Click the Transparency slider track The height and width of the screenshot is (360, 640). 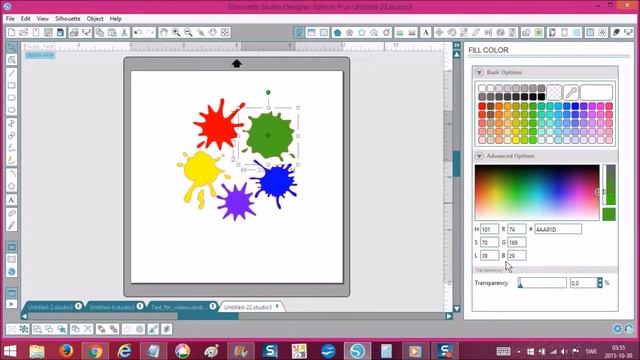point(542,282)
